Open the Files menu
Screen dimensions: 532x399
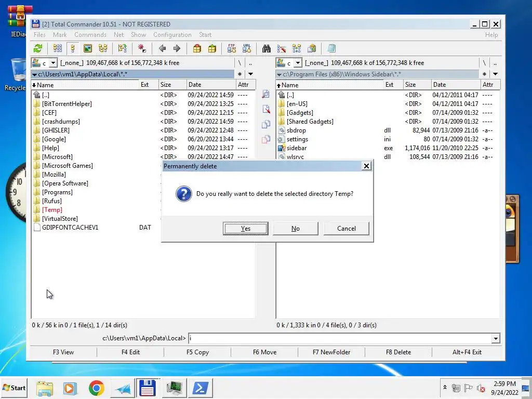pos(39,35)
